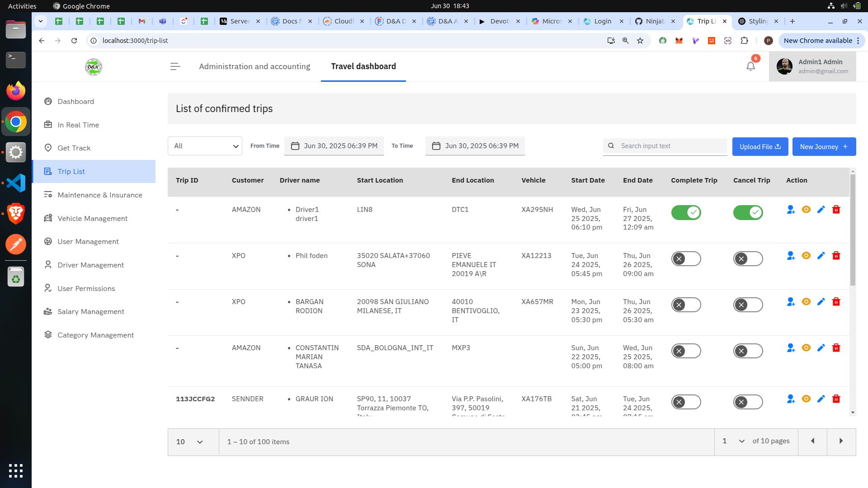Edit the BARGAN RODION trip with pencil icon

click(x=821, y=302)
